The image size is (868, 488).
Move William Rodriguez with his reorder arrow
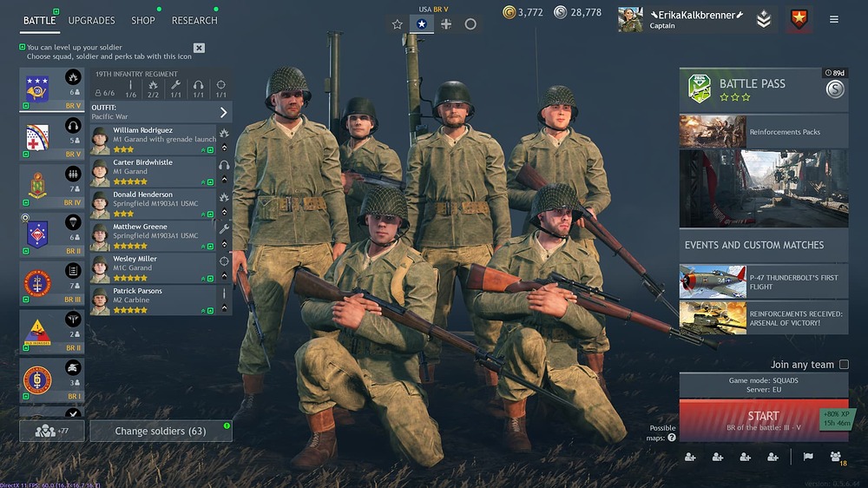tap(224, 148)
